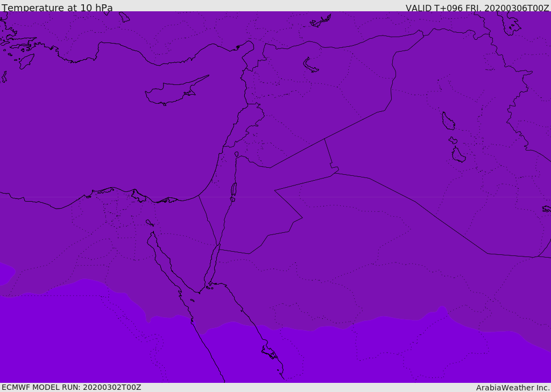Viewport: 551px width, 392px height.
Task: Click the Dead Sea outline
Action: pyautogui.click(x=234, y=190)
